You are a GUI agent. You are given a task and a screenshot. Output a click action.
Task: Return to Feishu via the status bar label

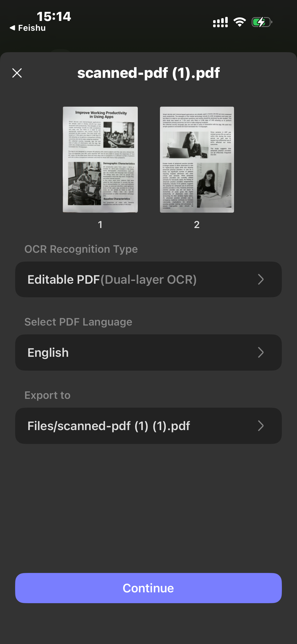pyautogui.click(x=32, y=28)
